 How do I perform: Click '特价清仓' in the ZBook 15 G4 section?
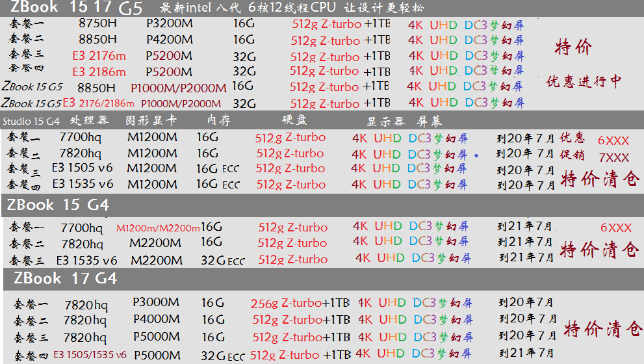[600, 250]
